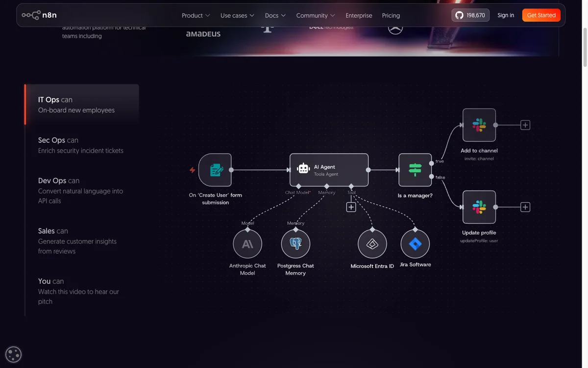The image size is (588, 368).
Task: Select the 'You can' video pitch tab
Action: pyautogui.click(x=82, y=291)
